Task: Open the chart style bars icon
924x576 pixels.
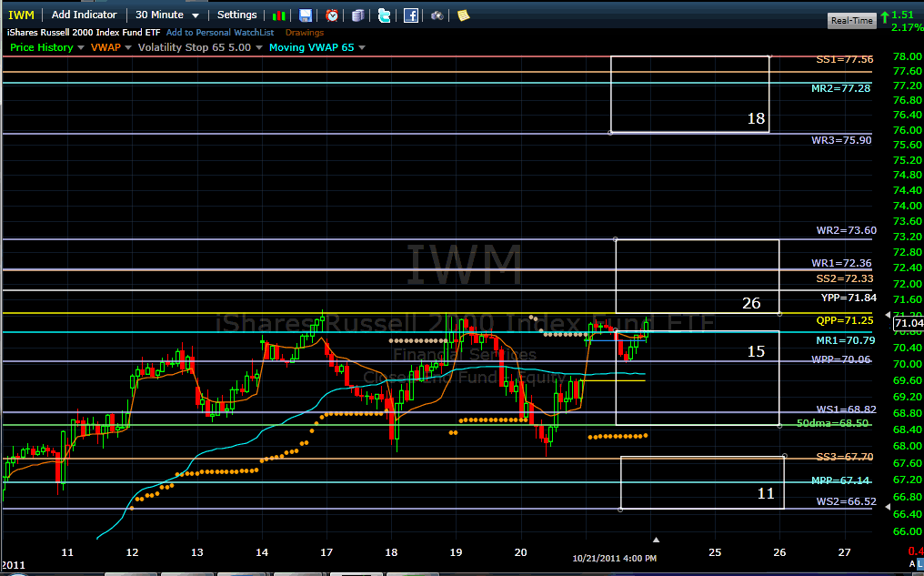Action: tap(278, 15)
